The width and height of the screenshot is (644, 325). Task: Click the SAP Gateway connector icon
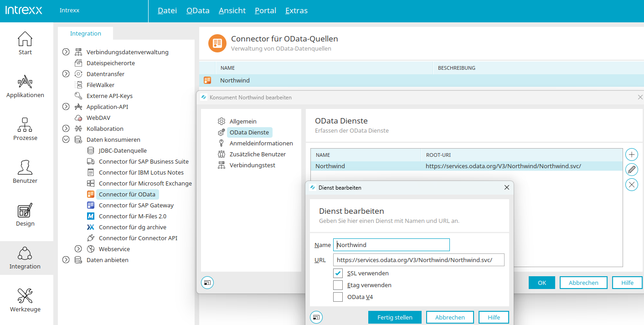90,205
